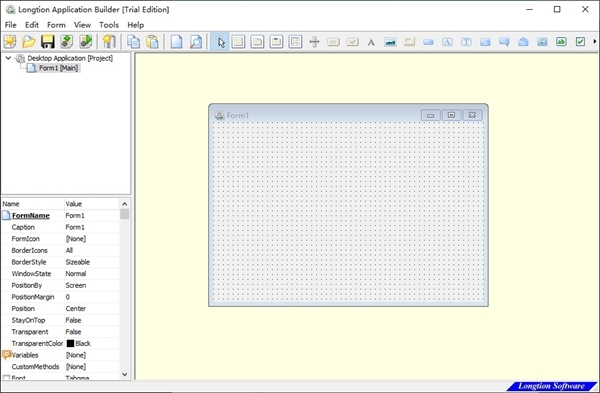Click BorderIcons value All
Screen dimensions: 600x393
click(x=69, y=250)
